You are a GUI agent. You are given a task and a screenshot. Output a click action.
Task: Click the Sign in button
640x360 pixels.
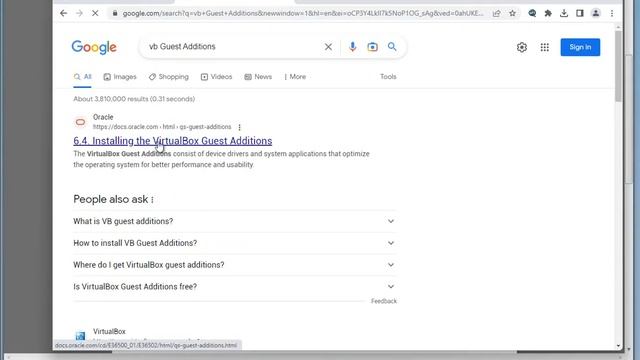[580, 47]
